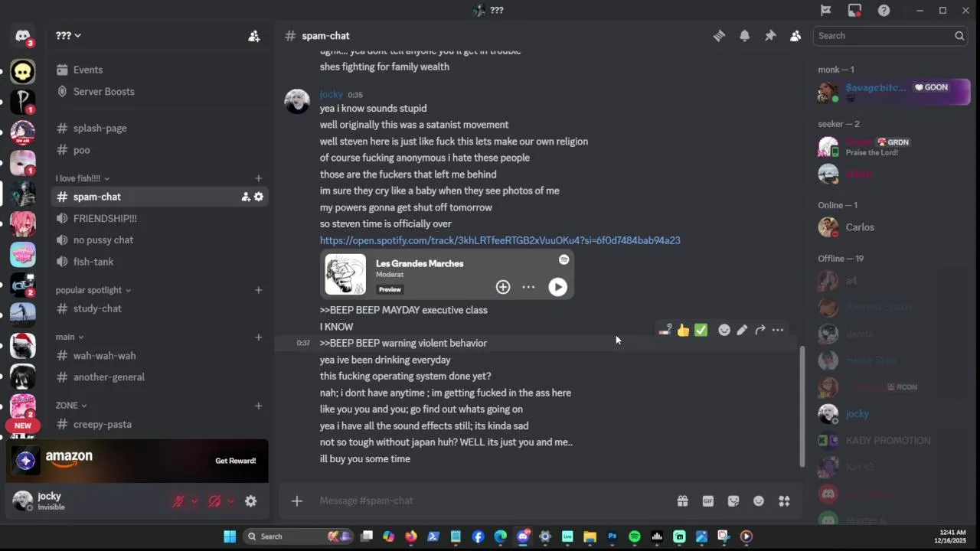Image resolution: width=980 pixels, height=551 pixels.
Task: Open more options on hovered message
Action: [778, 331]
